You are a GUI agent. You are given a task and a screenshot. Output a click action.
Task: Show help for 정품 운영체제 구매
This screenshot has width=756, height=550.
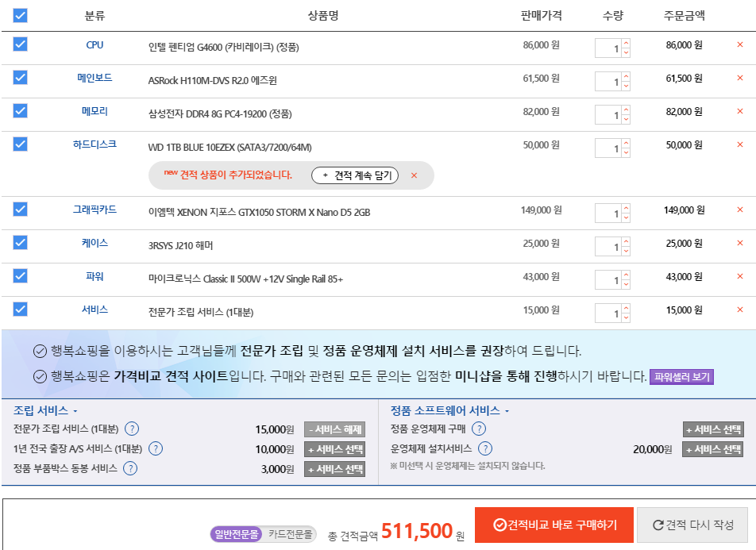479,429
